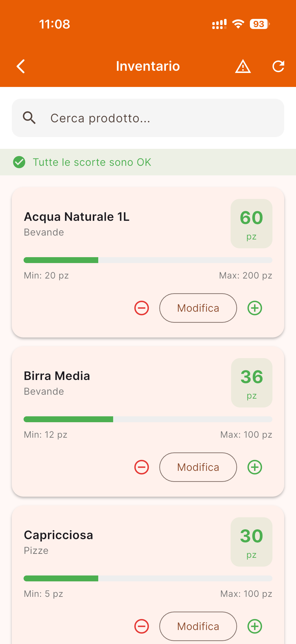This screenshot has width=296, height=644.
Task: Focus the Cerca prodotto search field
Action: pos(160,118)
